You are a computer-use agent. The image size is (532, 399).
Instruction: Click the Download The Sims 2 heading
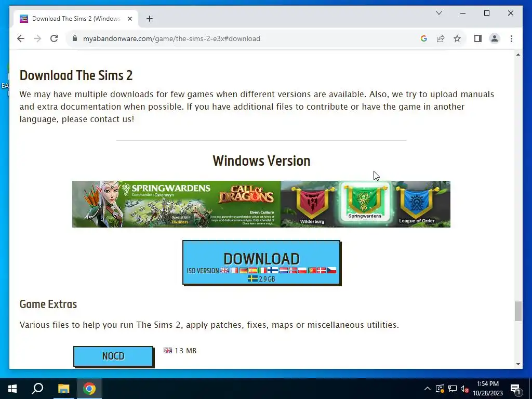76,75
